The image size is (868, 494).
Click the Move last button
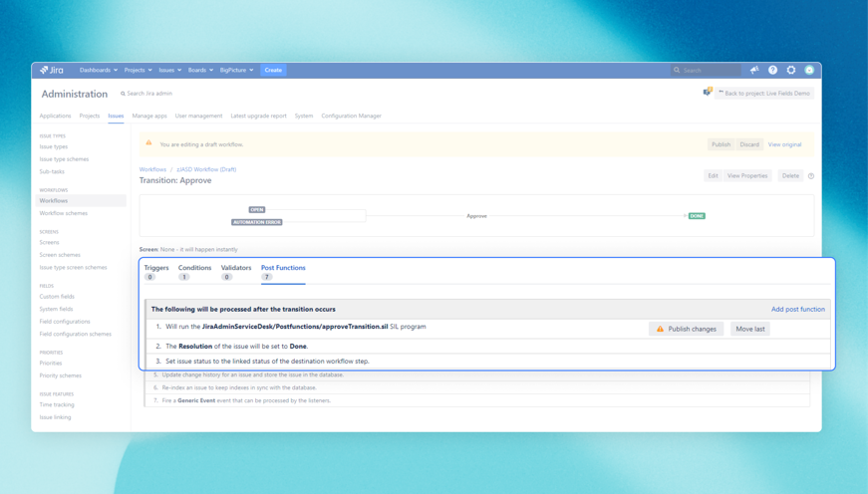(x=750, y=329)
